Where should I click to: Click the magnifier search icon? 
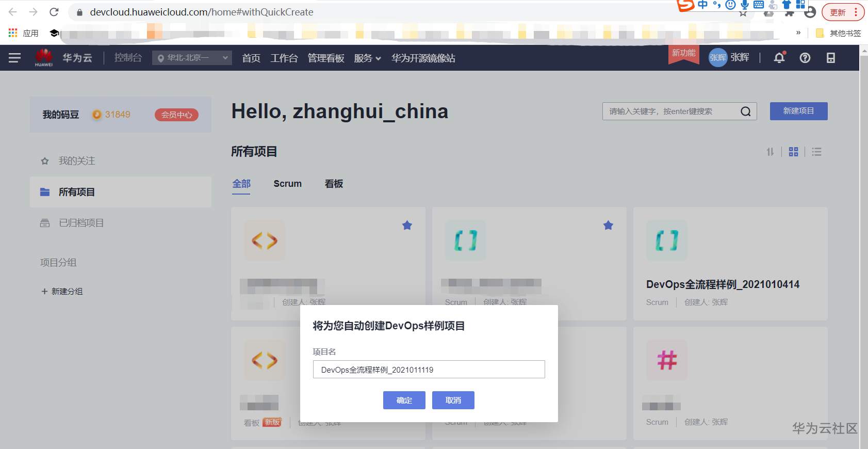click(x=746, y=111)
